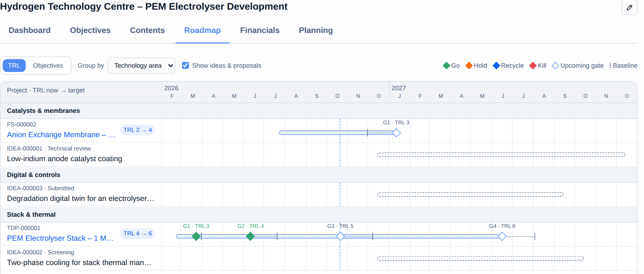Click Digital & controls group header

coord(319,175)
